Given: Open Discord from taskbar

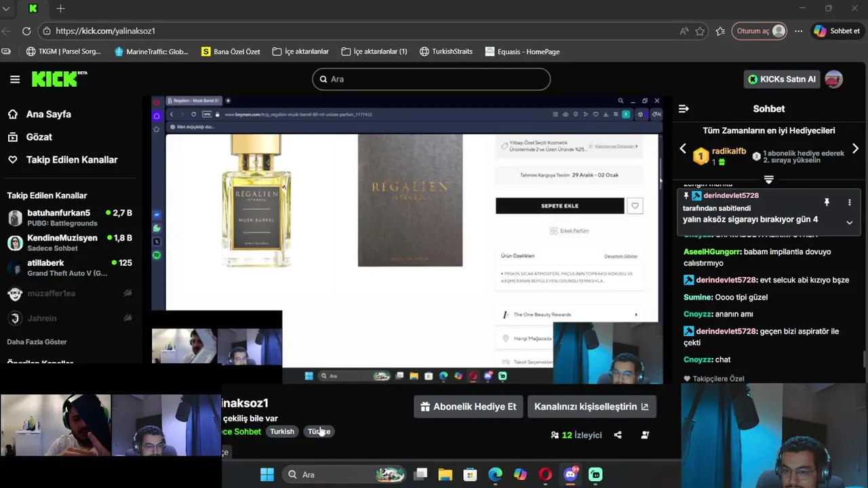Looking at the screenshot, I should pyautogui.click(x=570, y=474).
